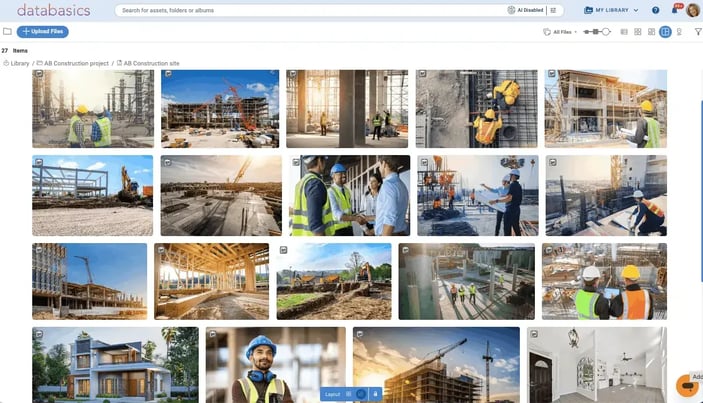Click icon on kneeling worker rooftop thumbnail
Viewport: 703px width, 403px height.
pyautogui.click(x=553, y=162)
